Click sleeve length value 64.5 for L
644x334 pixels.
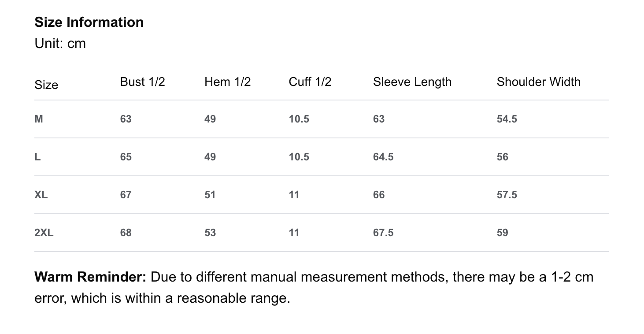click(383, 157)
